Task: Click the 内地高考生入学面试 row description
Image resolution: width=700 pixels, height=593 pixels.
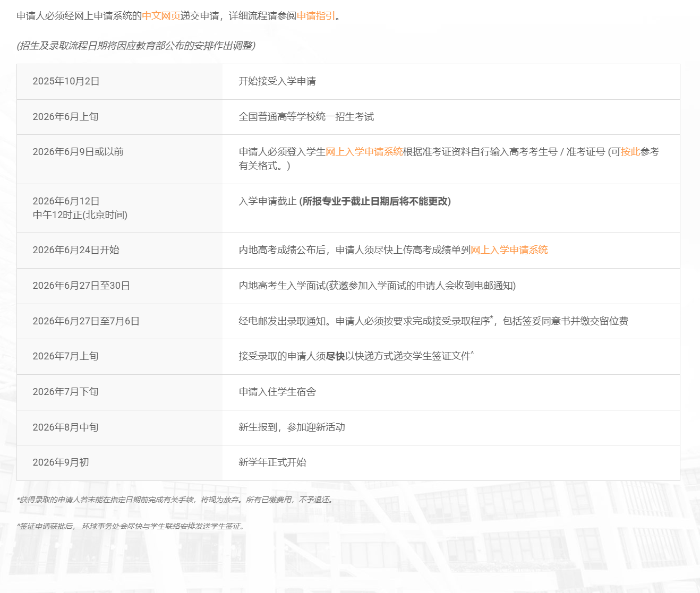Action: [x=377, y=286]
